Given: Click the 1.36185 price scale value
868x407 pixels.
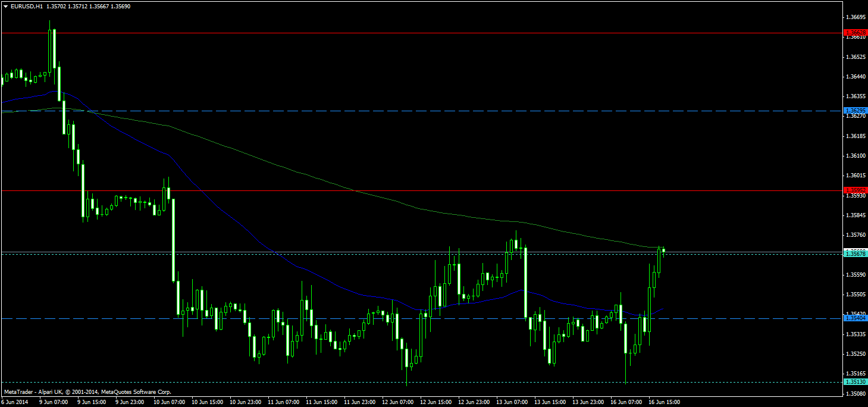Looking at the screenshot, I should coord(856,136).
